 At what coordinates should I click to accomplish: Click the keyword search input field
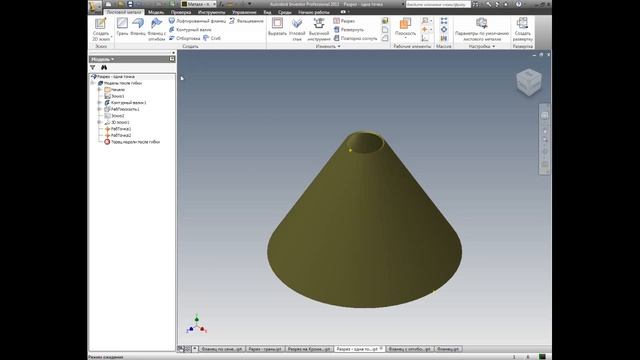tap(438, 4)
